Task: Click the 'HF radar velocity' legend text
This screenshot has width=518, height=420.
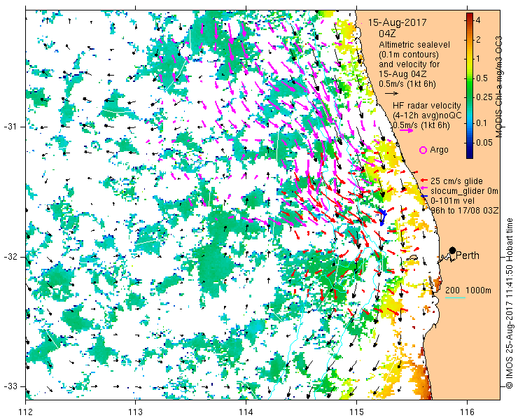Action: 427,106
